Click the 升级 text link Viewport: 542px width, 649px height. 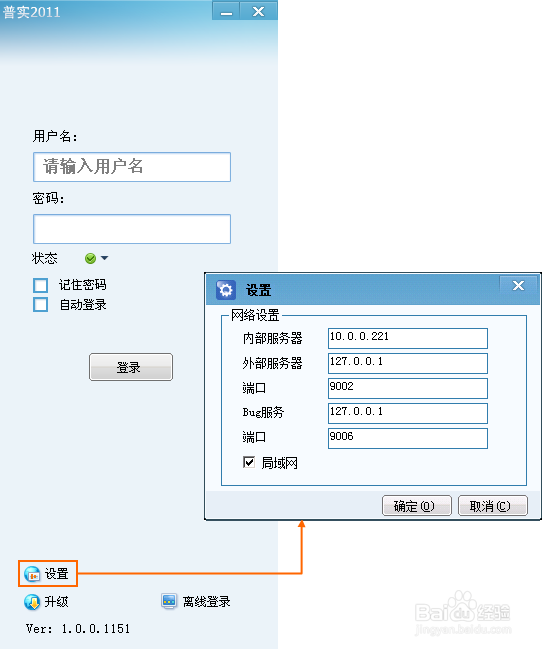click(x=56, y=601)
